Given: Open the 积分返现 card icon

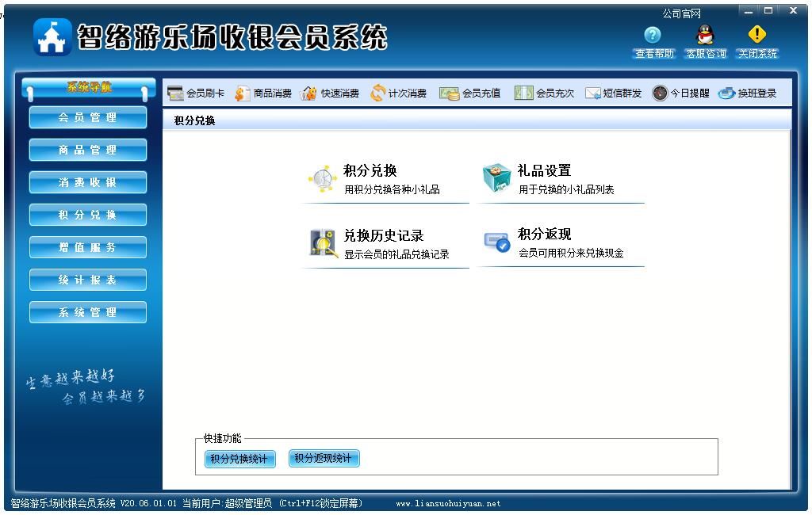Looking at the screenshot, I should [x=496, y=242].
